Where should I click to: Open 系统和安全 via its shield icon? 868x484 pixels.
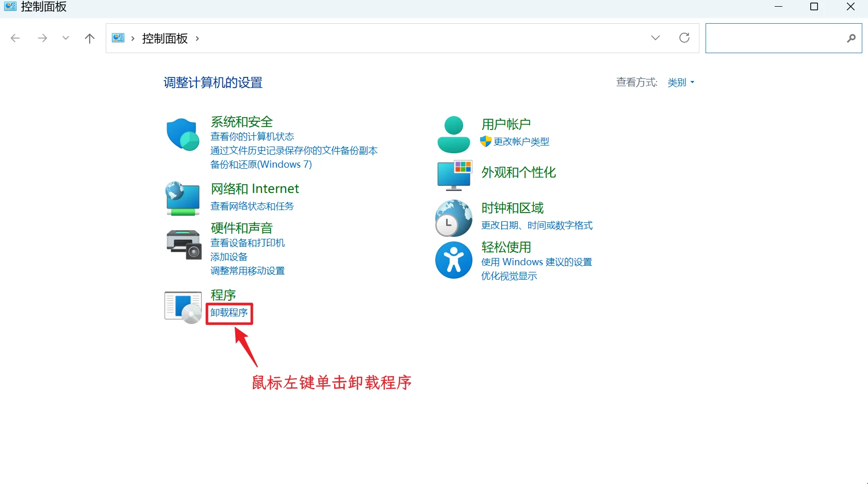click(x=182, y=134)
